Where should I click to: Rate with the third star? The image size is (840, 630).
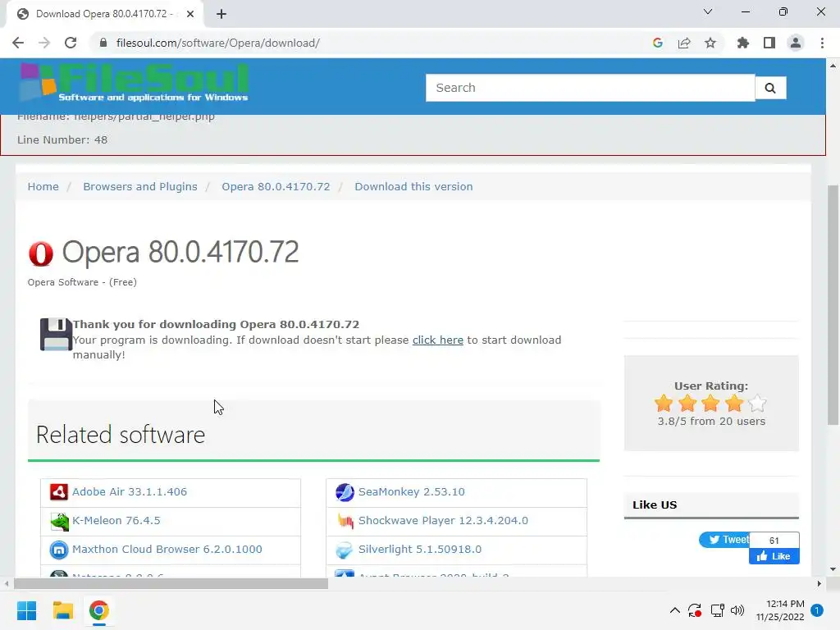click(x=711, y=403)
